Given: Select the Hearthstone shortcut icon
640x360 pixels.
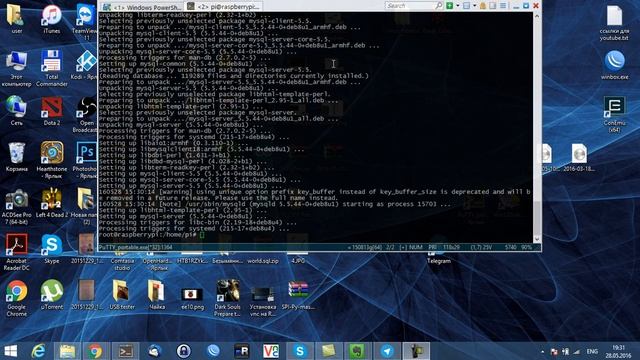Looking at the screenshot, I should pos(51,160).
